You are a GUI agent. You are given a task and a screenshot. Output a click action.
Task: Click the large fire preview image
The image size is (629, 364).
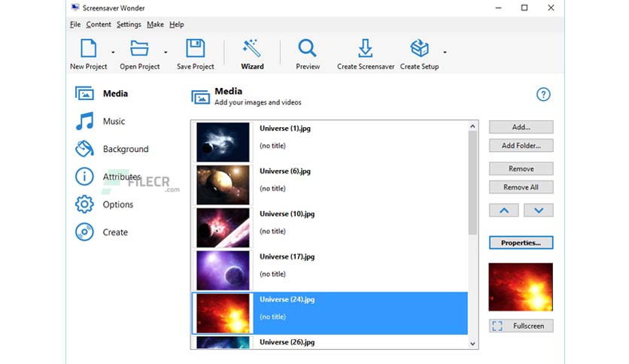point(521,287)
